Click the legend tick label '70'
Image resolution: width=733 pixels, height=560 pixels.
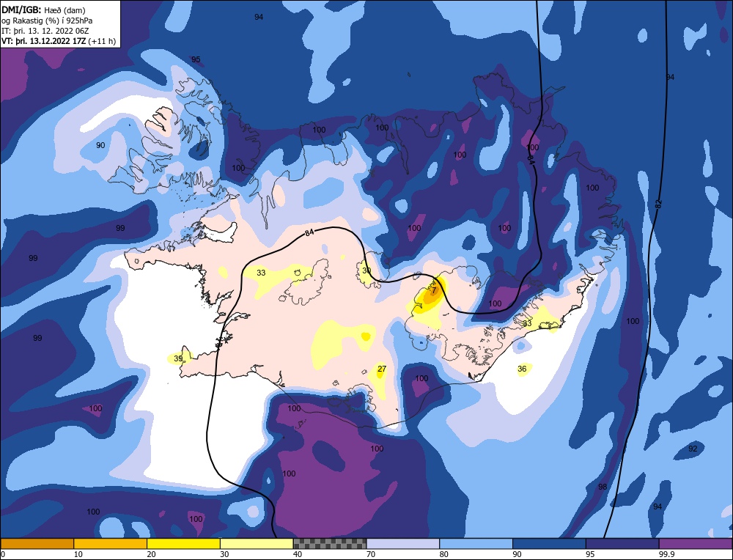point(371,554)
